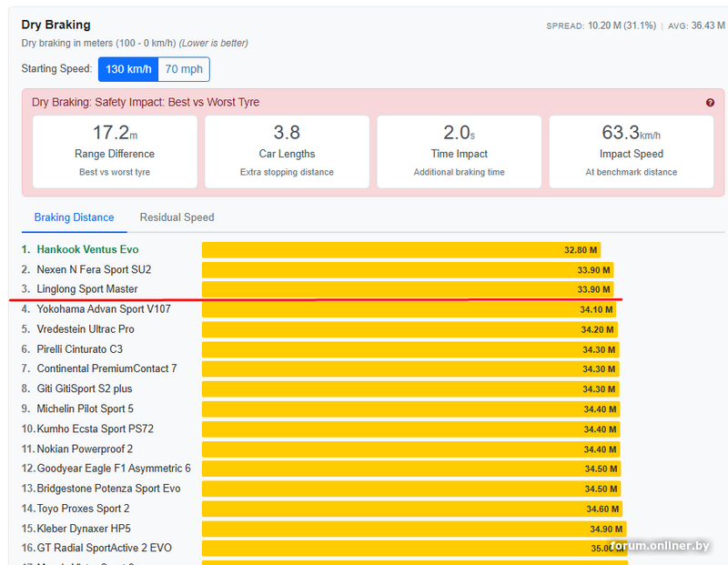The width and height of the screenshot is (728, 565).
Task: Switch starting speed to 70 mph
Action: pos(184,69)
